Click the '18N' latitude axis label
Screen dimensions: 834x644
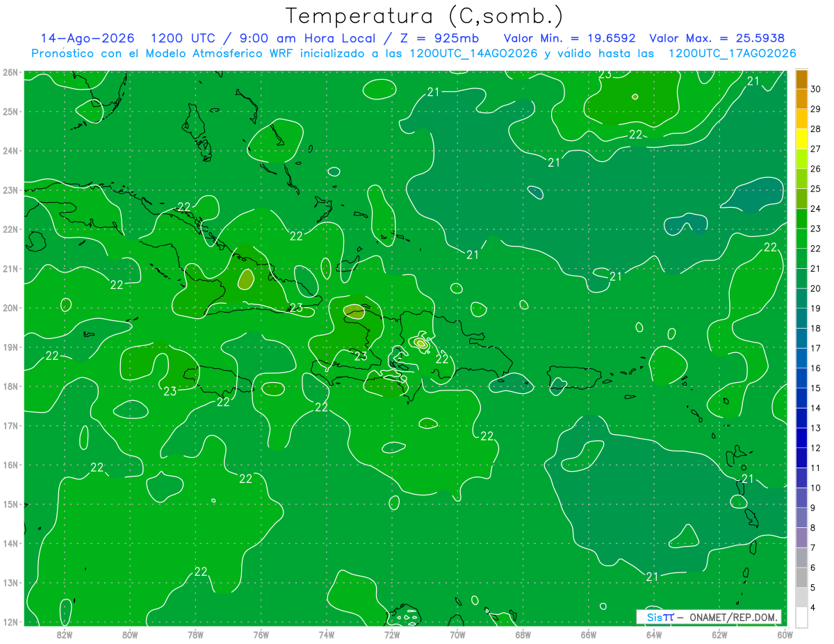10,386
